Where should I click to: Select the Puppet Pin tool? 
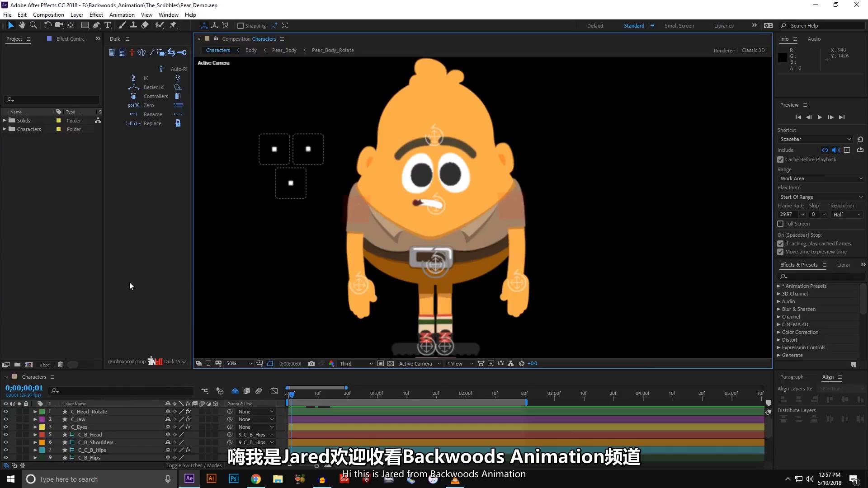coord(173,25)
